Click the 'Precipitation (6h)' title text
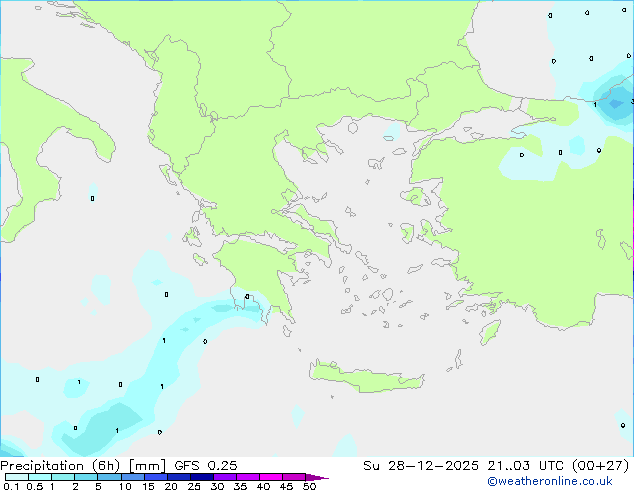This screenshot has height=490, width=634. click(x=60, y=466)
